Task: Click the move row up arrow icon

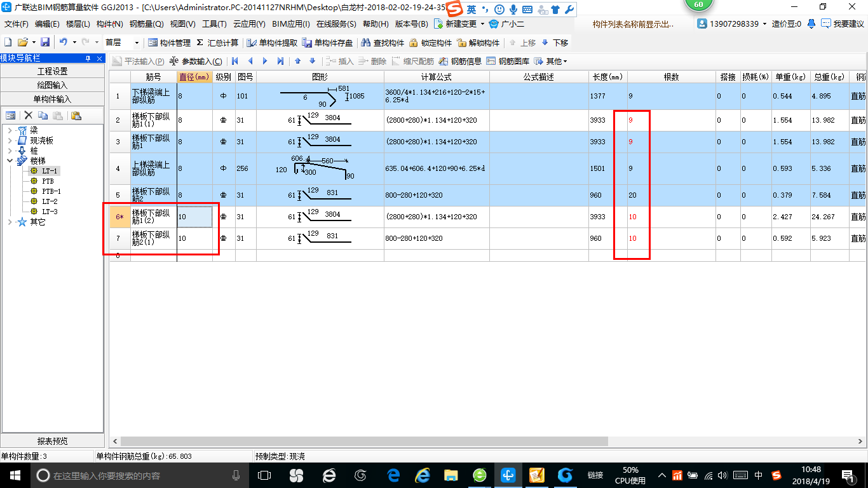Action: [x=297, y=61]
